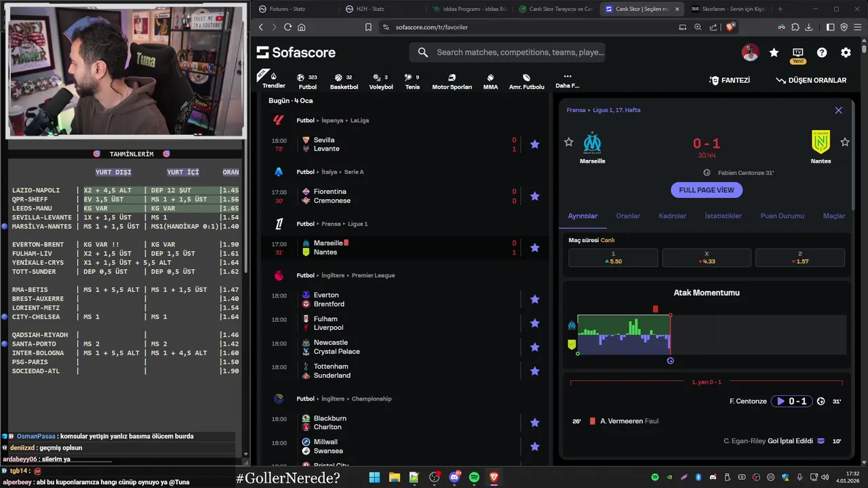
Task: Open Discord from the taskbar
Action: point(454,477)
